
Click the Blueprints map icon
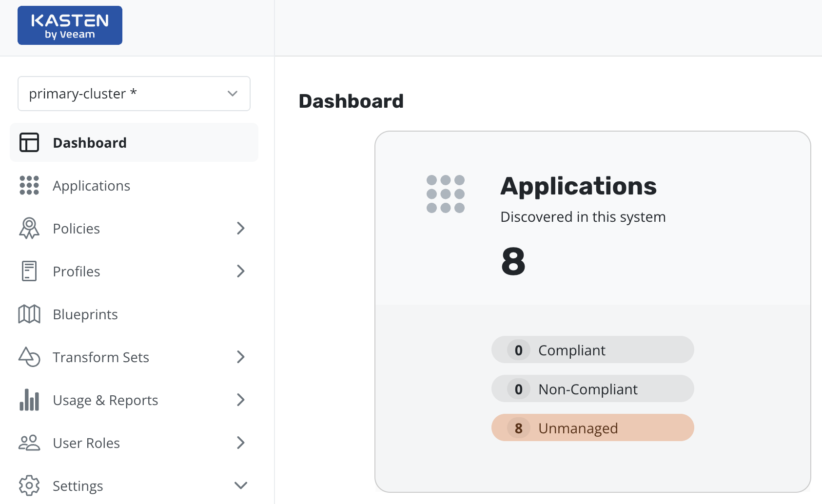coord(29,314)
